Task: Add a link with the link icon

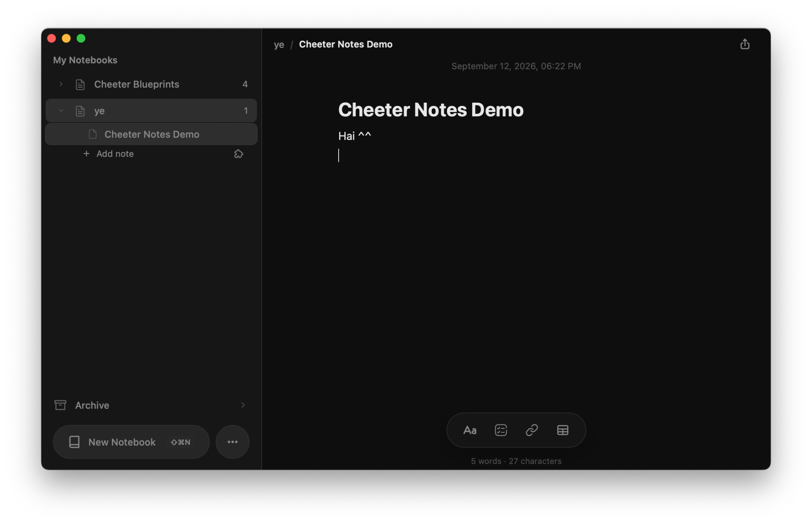Action: pos(532,430)
